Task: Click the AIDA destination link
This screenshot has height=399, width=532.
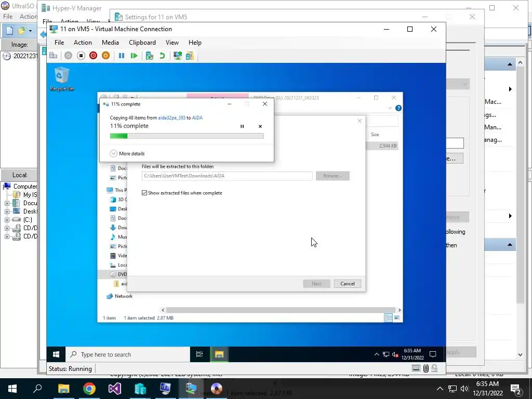Action: [x=197, y=118]
